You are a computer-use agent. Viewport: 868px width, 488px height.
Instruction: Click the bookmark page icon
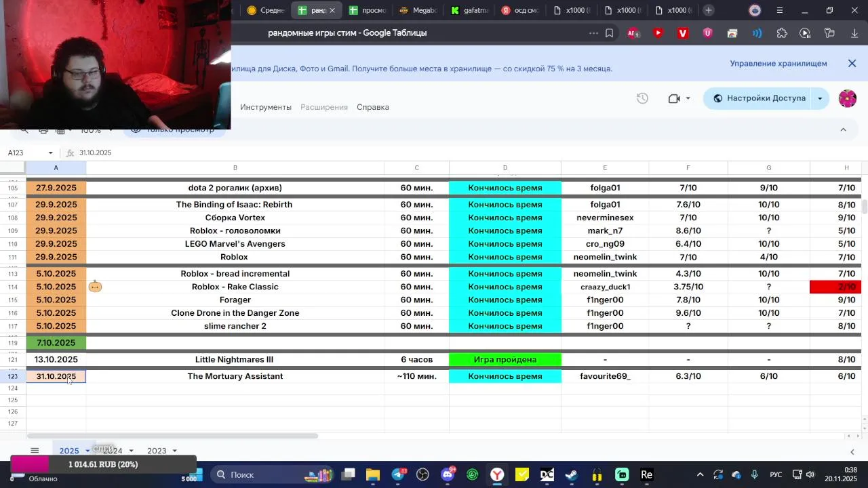[609, 33]
